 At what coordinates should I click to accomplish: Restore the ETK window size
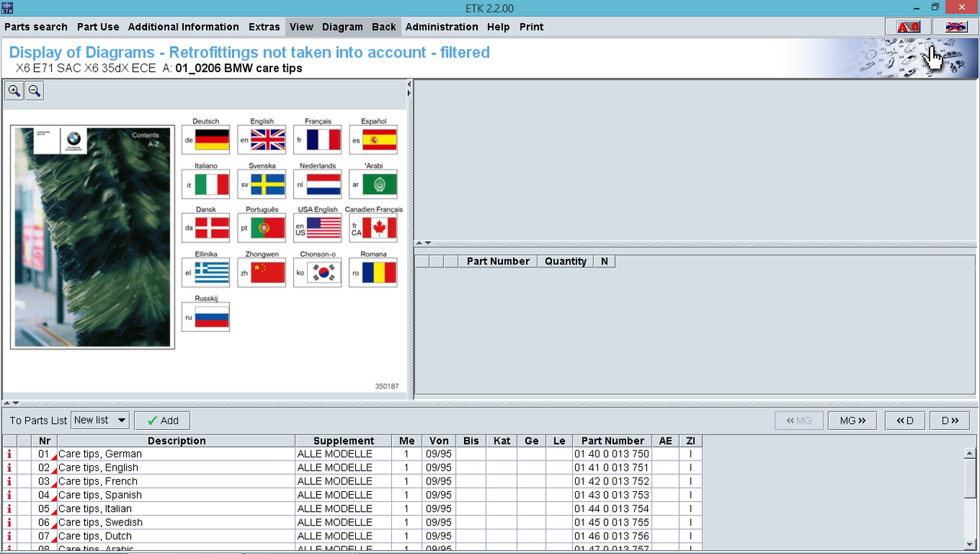point(935,8)
